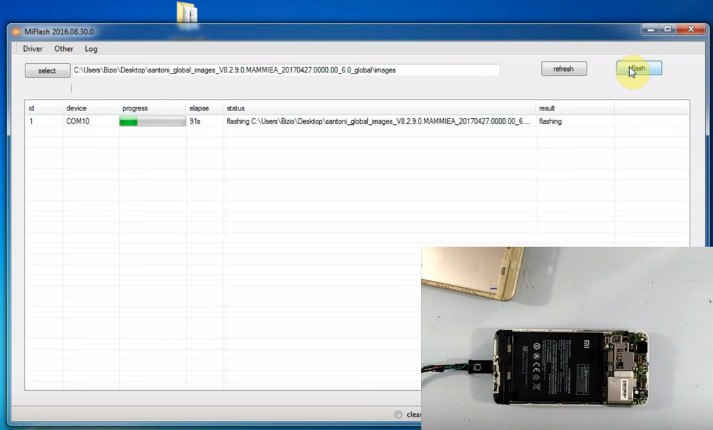Open the Driver menu
The image size is (713, 430).
33,49
